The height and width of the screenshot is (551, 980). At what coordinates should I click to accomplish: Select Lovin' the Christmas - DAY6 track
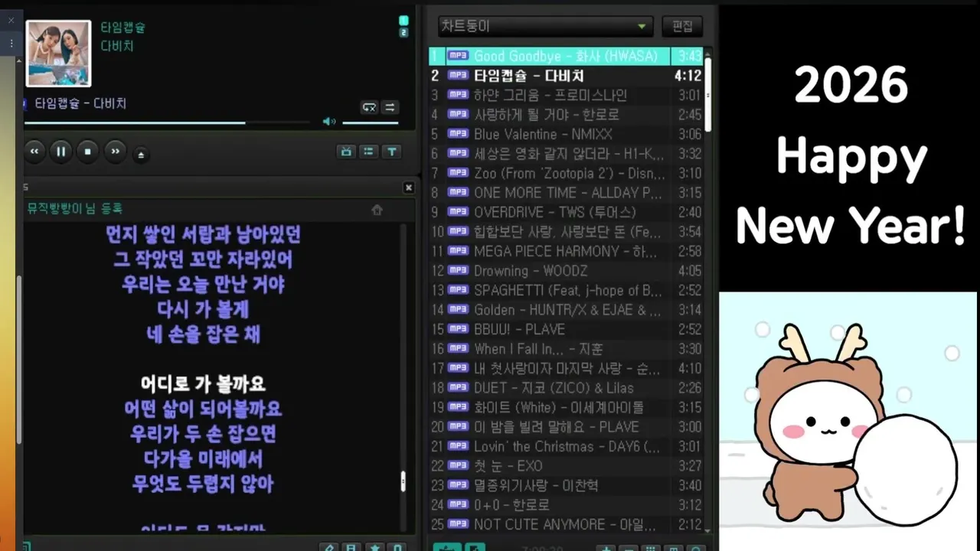566,446
